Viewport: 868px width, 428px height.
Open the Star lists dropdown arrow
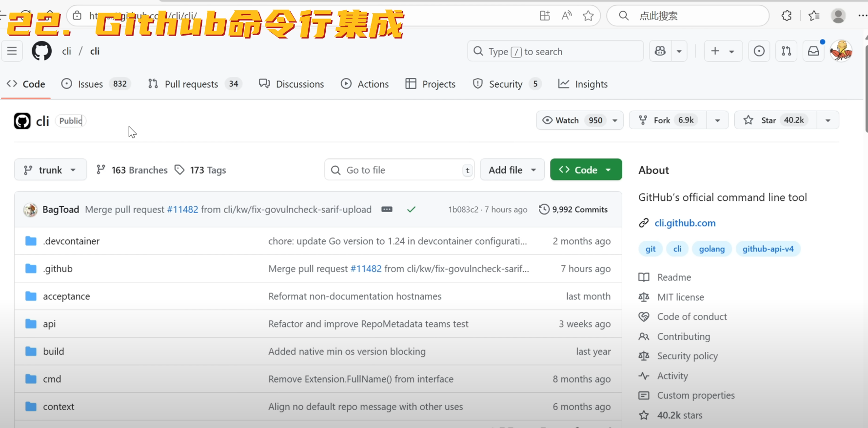pyautogui.click(x=828, y=120)
